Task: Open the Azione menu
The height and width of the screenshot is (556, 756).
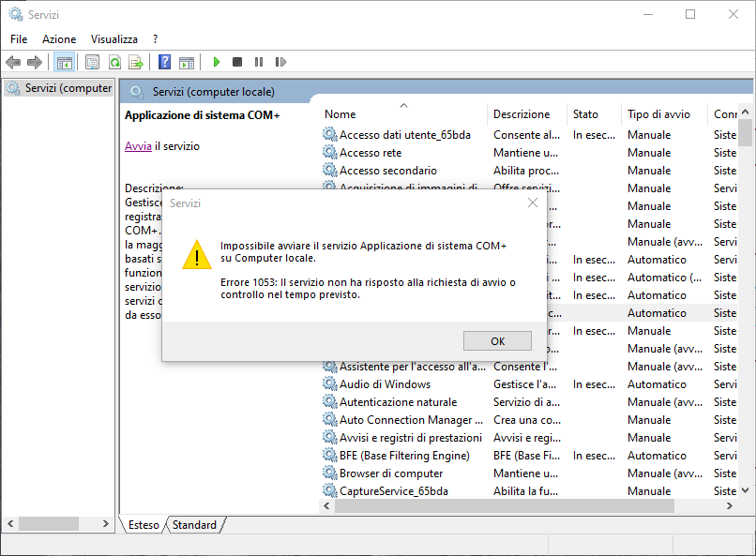Action: (59, 39)
